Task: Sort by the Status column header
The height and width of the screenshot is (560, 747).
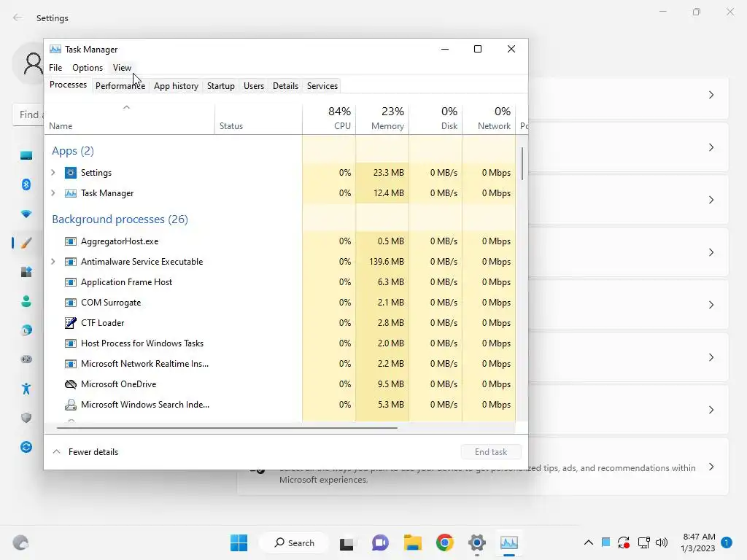Action: click(259, 118)
